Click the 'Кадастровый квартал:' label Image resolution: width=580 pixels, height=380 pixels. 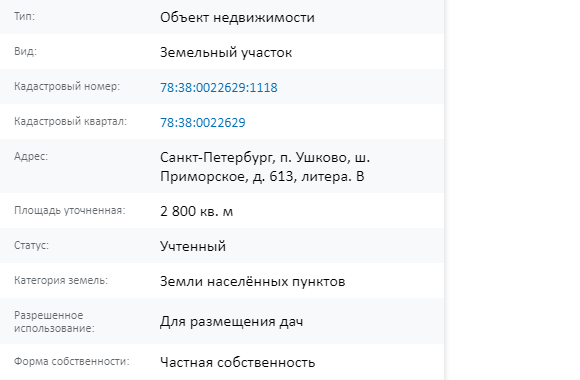tap(70, 121)
